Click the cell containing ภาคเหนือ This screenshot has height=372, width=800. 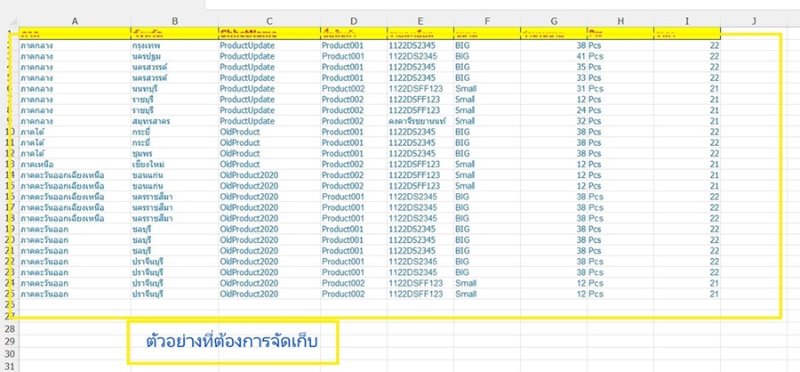tap(75, 164)
